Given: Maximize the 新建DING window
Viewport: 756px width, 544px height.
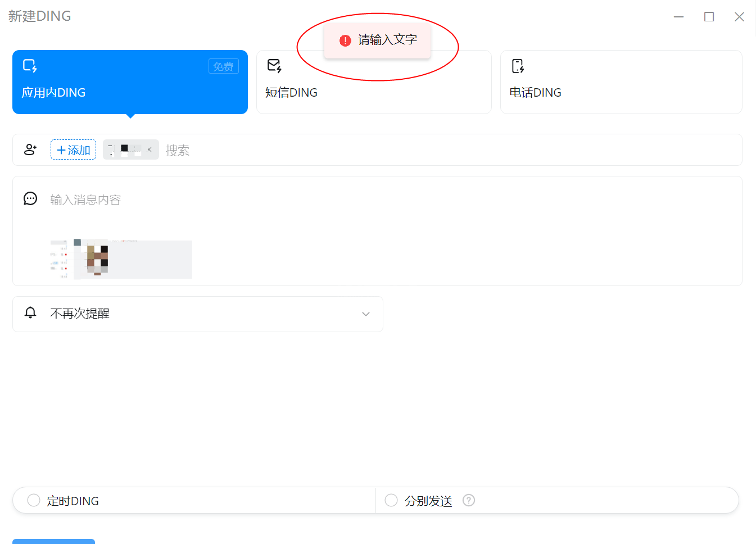Looking at the screenshot, I should tap(709, 17).
